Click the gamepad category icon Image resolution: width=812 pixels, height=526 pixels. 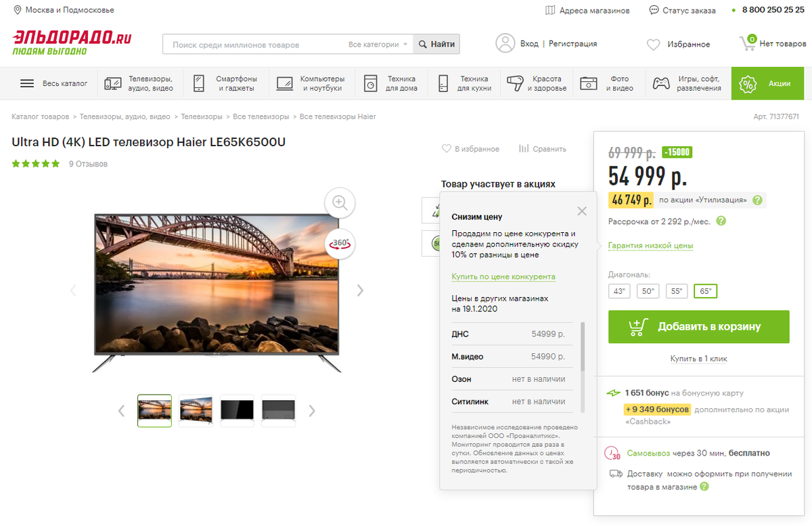tap(661, 83)
